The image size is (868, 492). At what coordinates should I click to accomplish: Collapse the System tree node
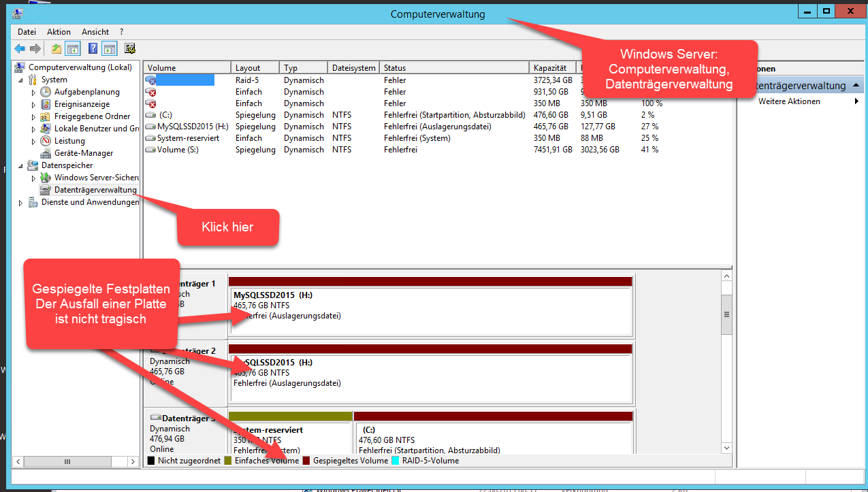[22, 80]
